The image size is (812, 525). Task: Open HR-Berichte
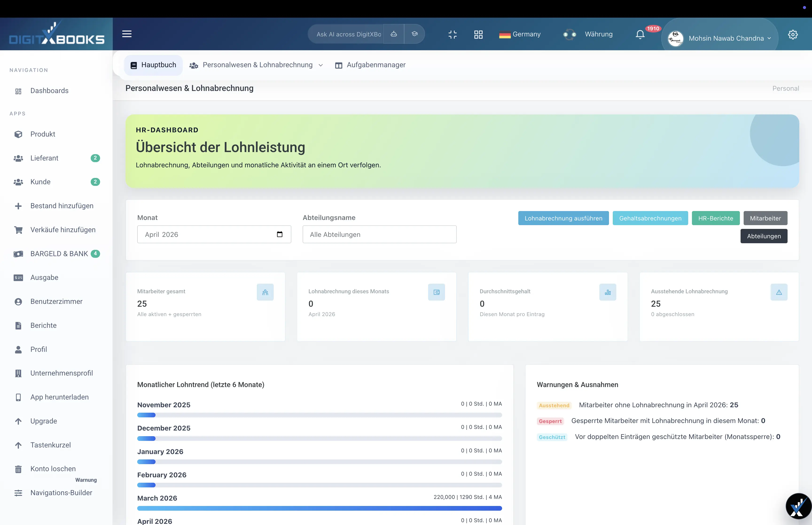716,218
